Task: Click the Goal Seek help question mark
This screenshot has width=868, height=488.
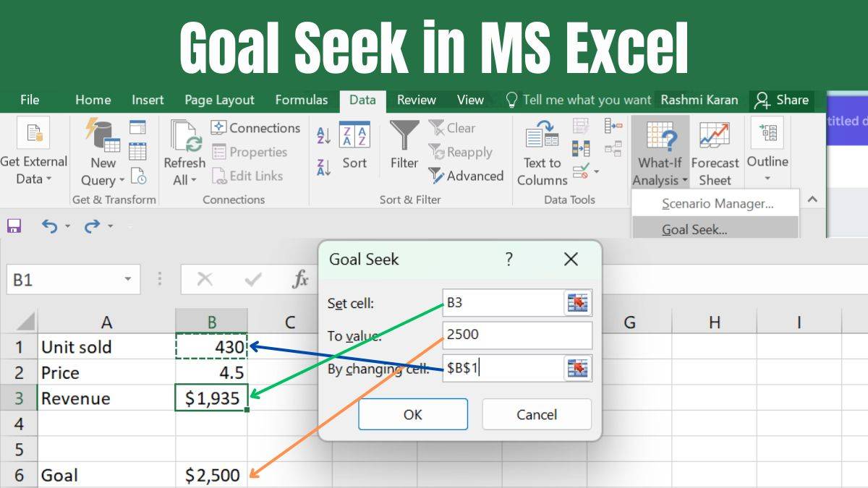Action: tap(509, 259)
